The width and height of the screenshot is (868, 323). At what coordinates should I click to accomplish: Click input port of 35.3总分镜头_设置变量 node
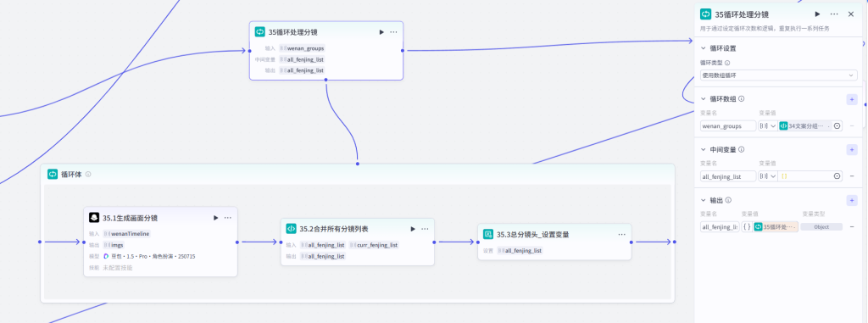tap(478, 242)
